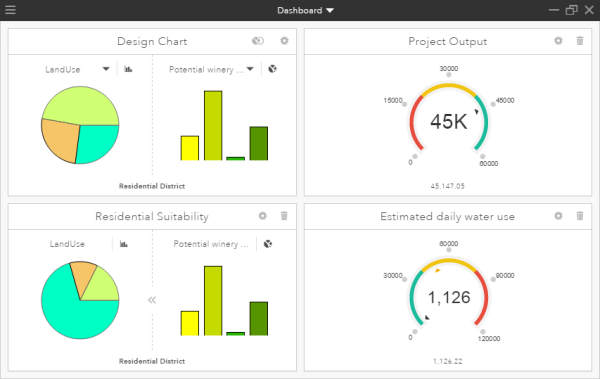Click tallest bar in Residential Suitability chart
This screenshot has width=600, height=379.
213,301
